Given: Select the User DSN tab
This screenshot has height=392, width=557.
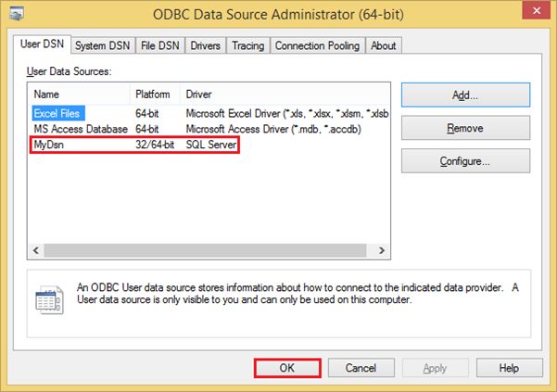Looking at the screenshot, I should [43, 44].
